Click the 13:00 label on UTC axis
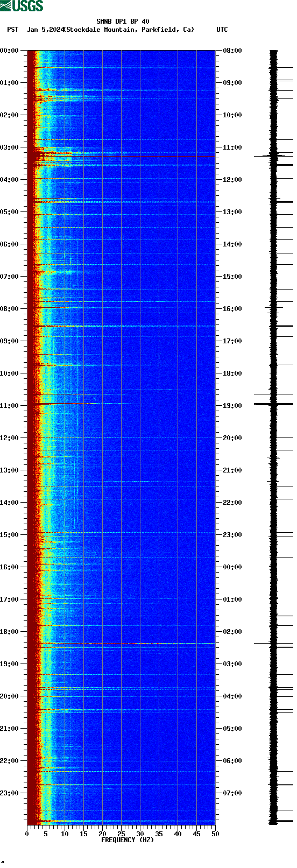297x868 pixels. [232, 212]
